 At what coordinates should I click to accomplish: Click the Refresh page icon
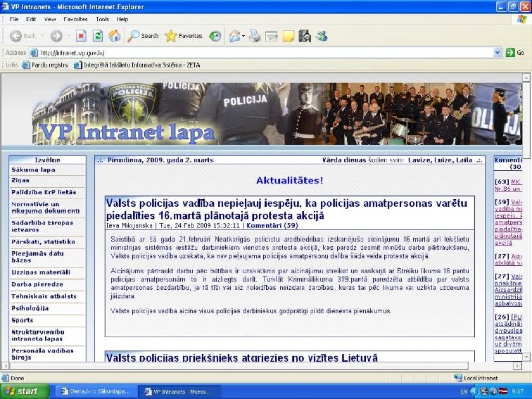(98, 36)
